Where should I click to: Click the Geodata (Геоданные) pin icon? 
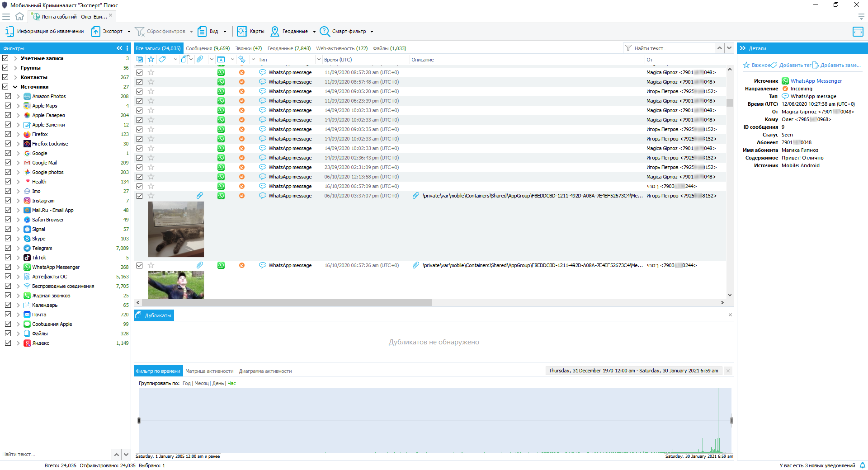[275, 31]
